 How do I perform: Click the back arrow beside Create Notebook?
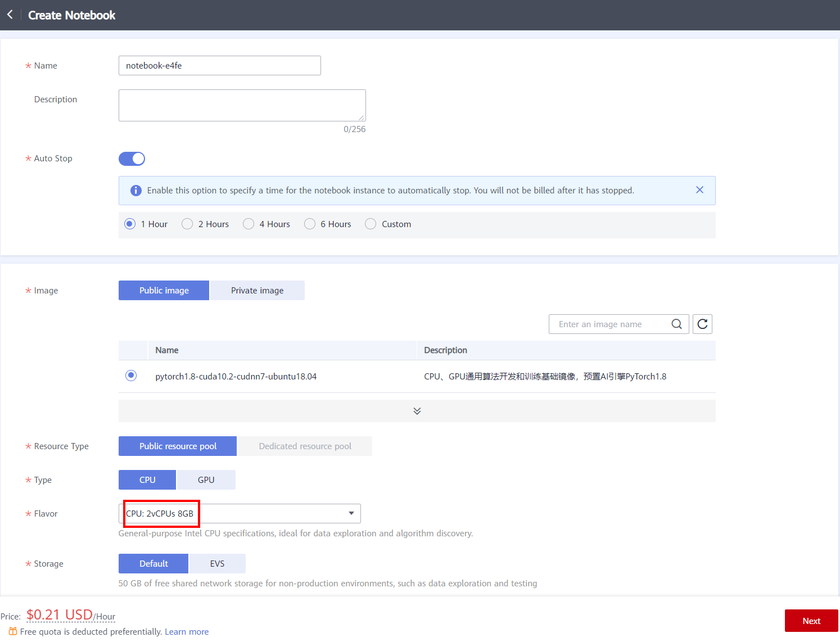[10, 15]
